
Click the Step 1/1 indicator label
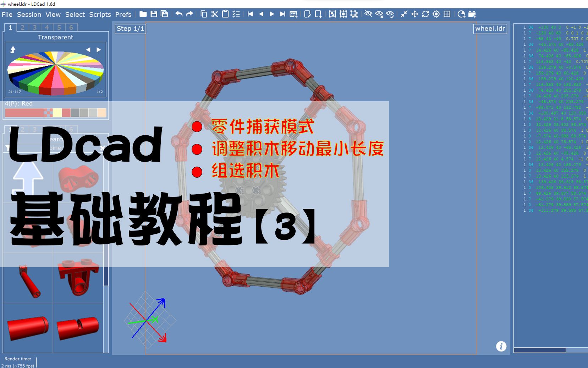click(x=130, y=29)
